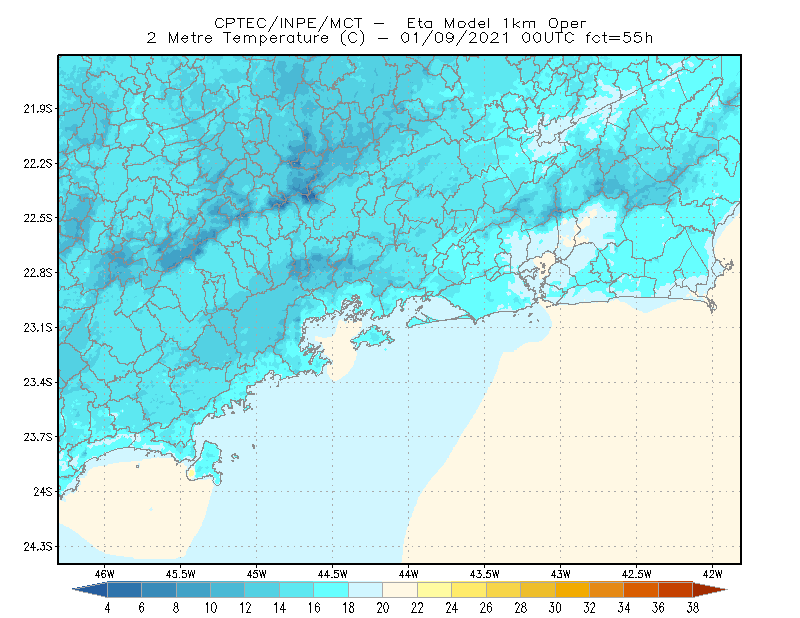Pick the orange swatch between 30 and 32
This screenshot has width=800, height=618.
[x=572, y=590]
